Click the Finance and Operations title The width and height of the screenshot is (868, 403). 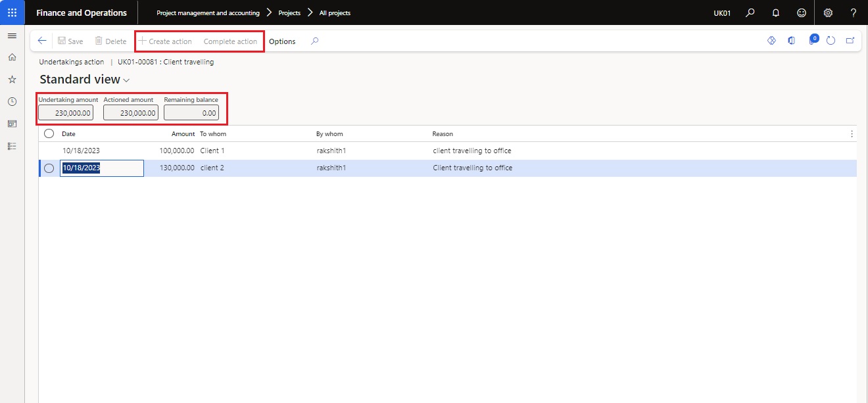pyautogui.click(x=82, y=12)
